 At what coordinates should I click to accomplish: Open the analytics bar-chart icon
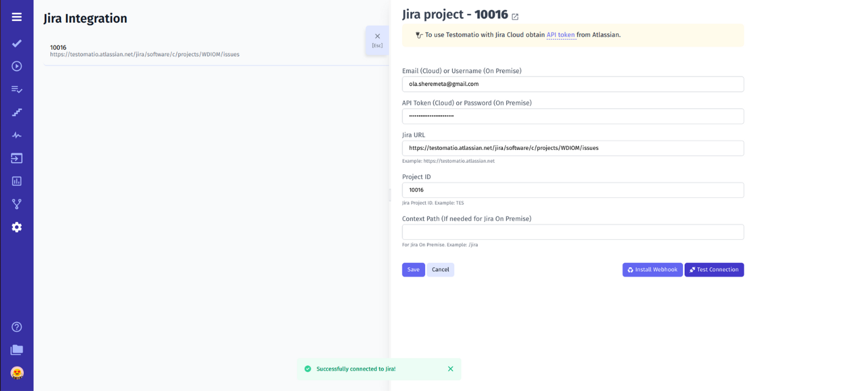point(16,181)
